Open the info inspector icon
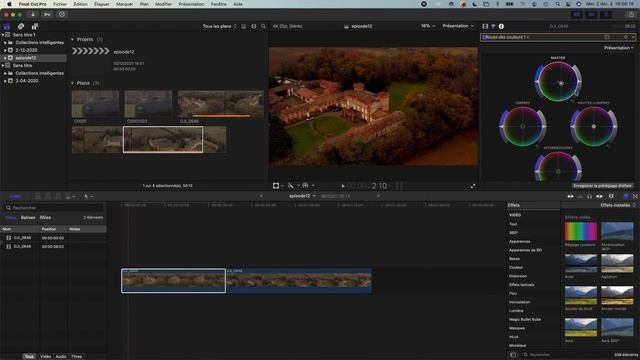 pyautogui.click(x=501, y=26)
